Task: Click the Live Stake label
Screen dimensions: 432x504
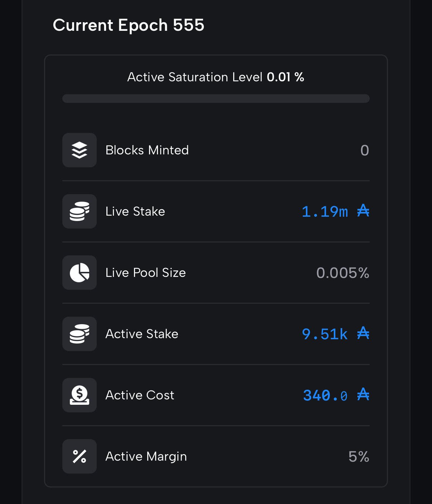Action: click(x=135, y=211)
